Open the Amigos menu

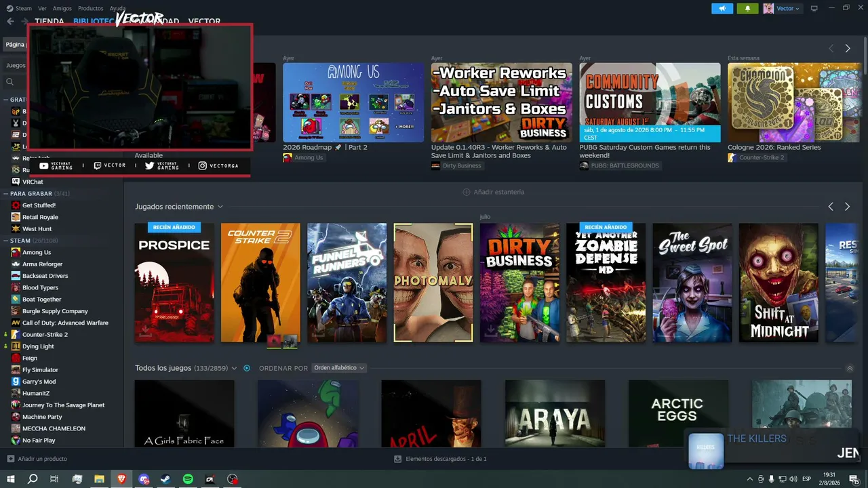click(x=62, y=8)
